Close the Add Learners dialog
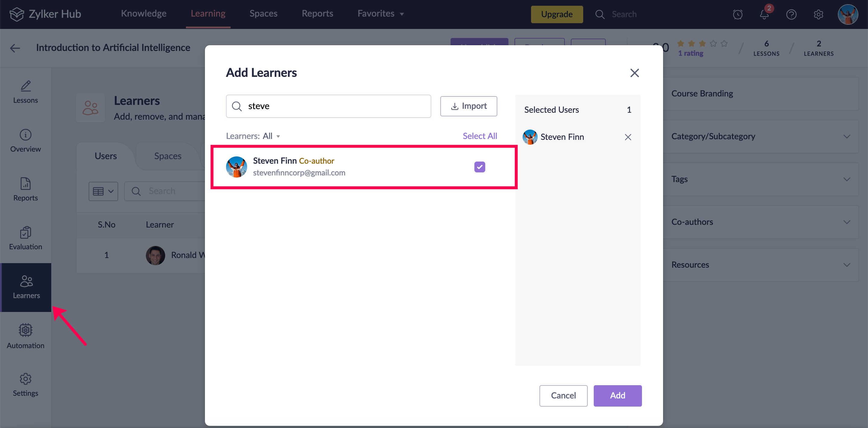The width and height of the screenshot is (868, 428). (634, 73)
